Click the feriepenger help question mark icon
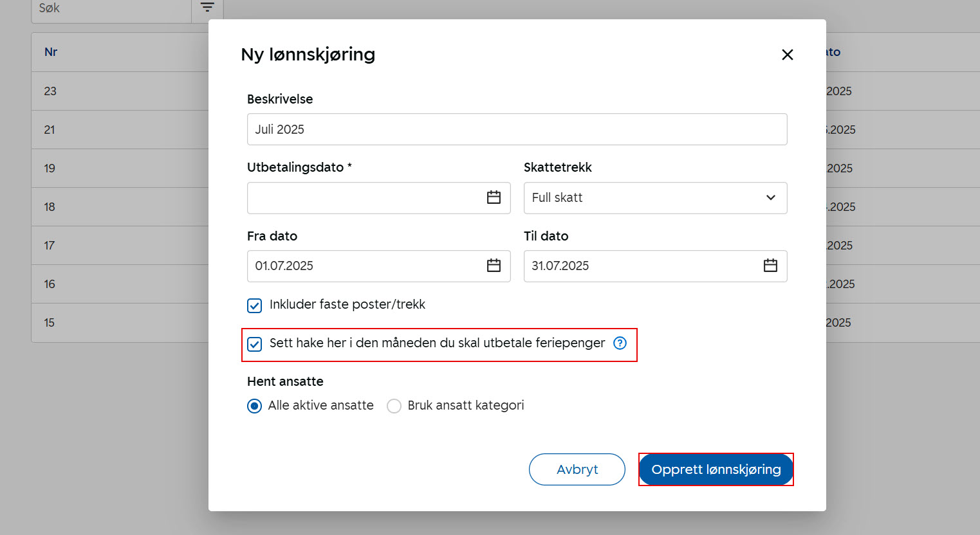Viewport: 980px width, 535px height. point(620,343)
